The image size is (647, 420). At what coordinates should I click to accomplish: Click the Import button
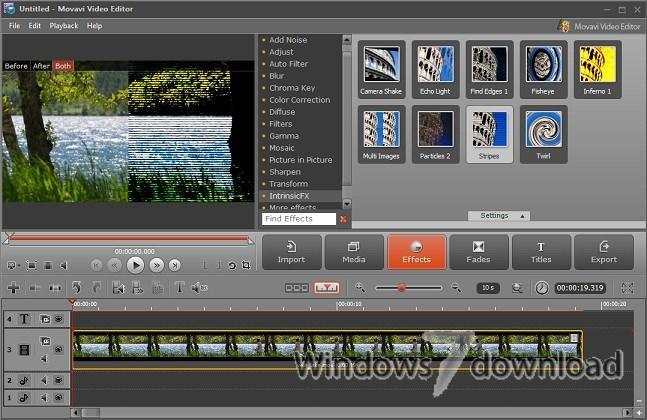(292, 252)
